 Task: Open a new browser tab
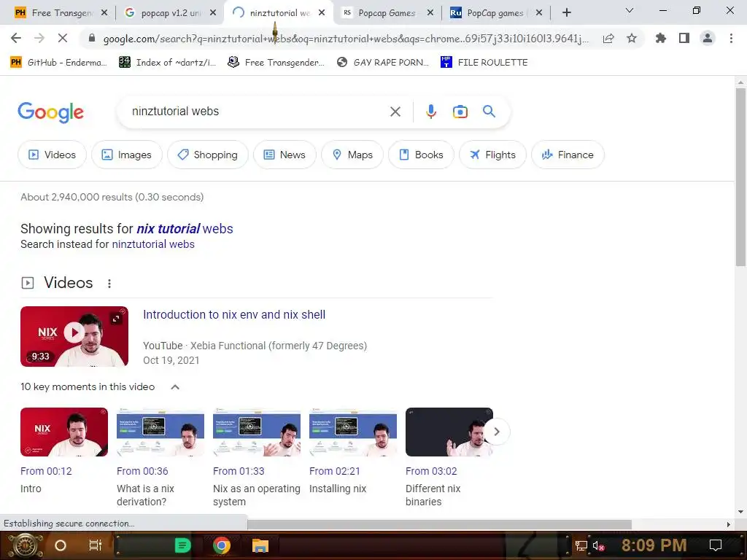[x=566, y=12]
